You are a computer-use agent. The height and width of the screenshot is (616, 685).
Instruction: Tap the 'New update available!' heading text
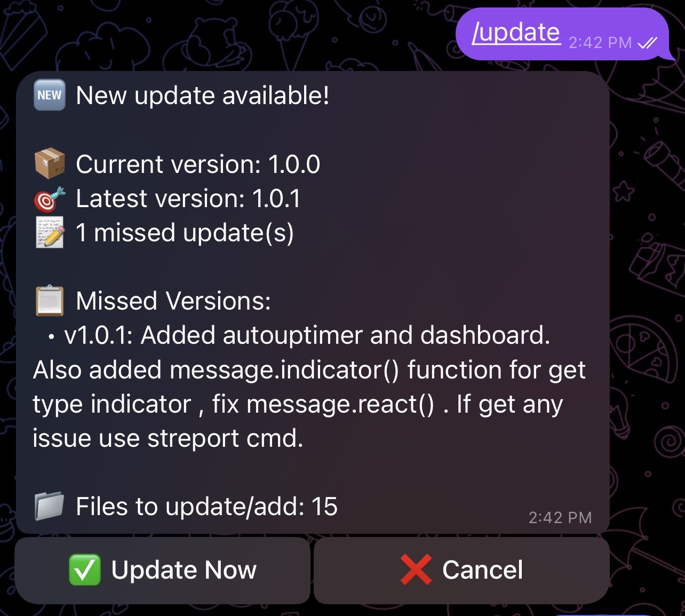[x=203, y=96]
